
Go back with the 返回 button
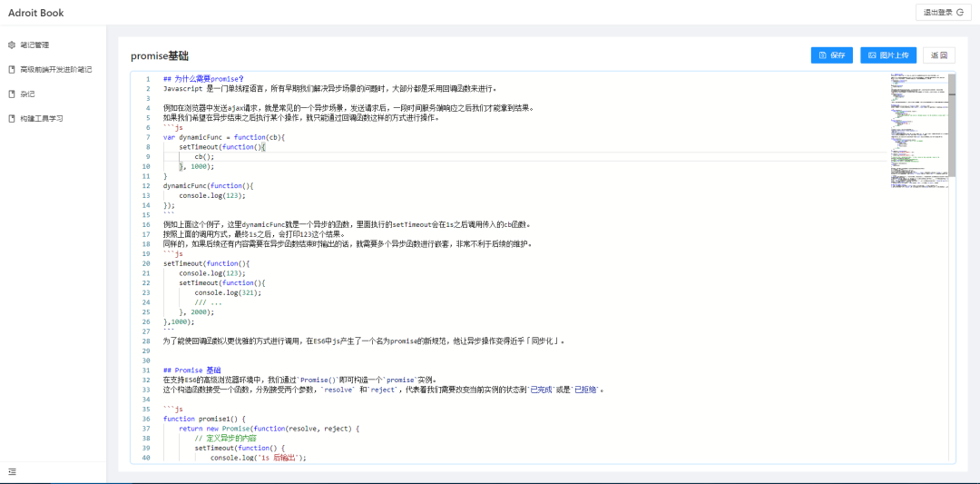(x=939, y=55)
